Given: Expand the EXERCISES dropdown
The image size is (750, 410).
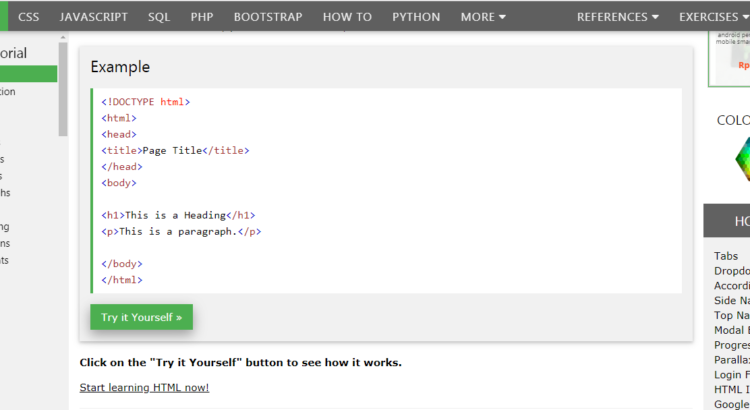Looking at the screenshot, I should point(713,17).
